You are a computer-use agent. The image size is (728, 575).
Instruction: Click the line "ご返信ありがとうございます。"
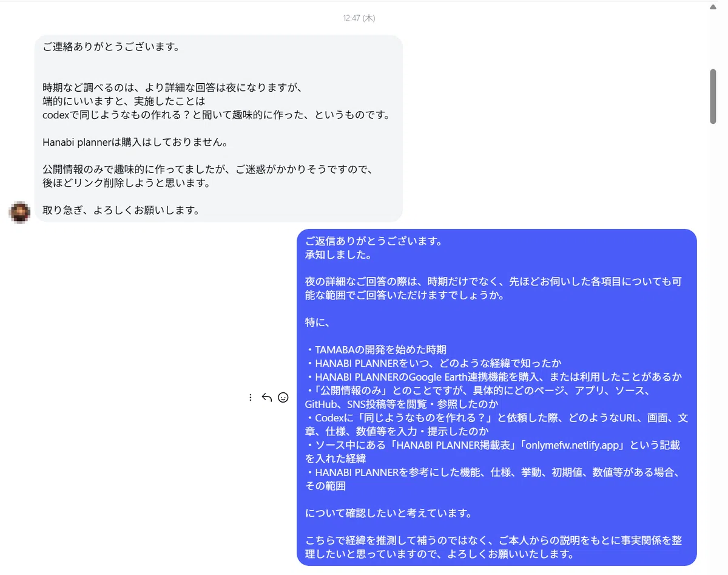[374, 240]
